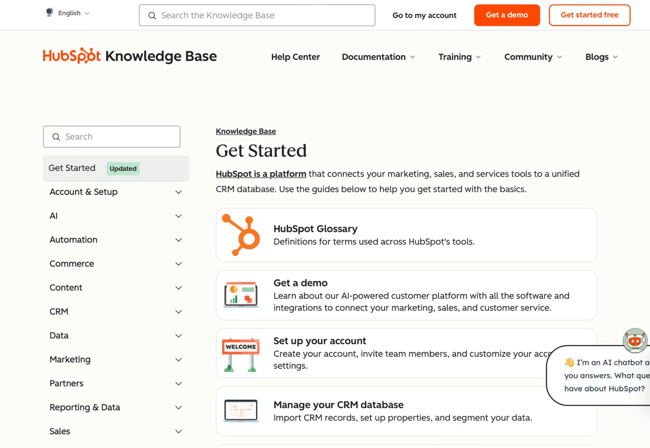650x448 pixels.
Task: Expand the Marketing section
Action: pos(116,359)
